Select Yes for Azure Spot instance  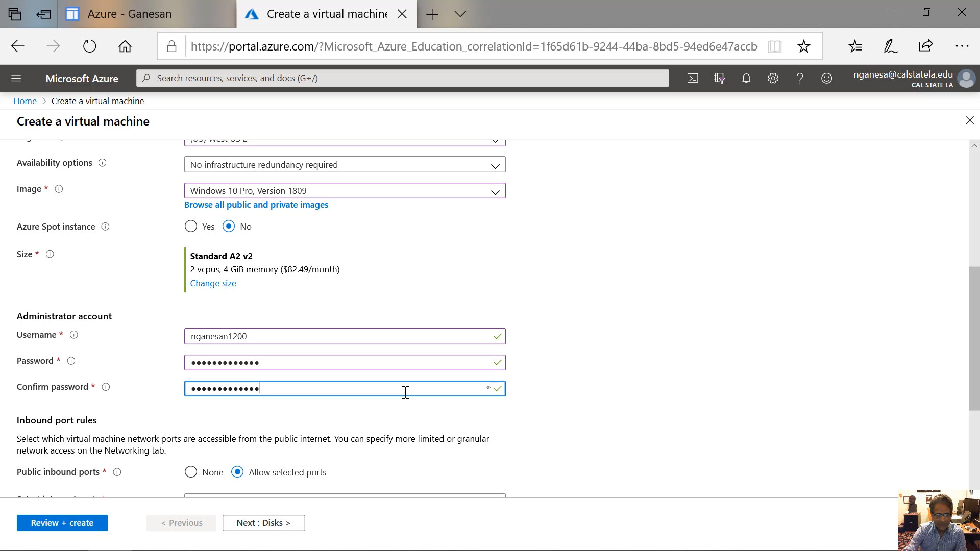pos(191,227)
